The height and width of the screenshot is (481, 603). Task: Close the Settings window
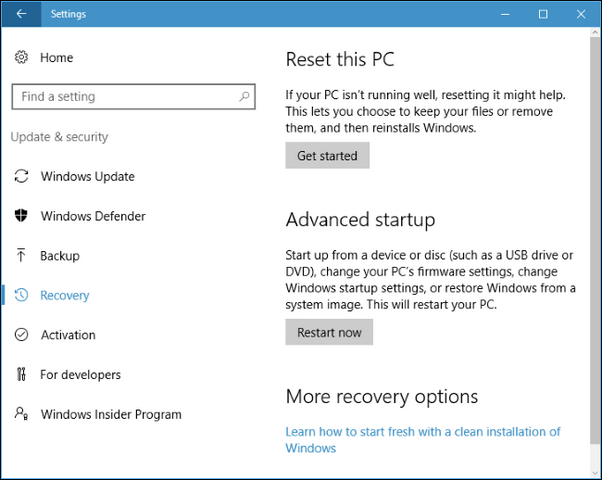pyautogui.click(x=581, y=14)
